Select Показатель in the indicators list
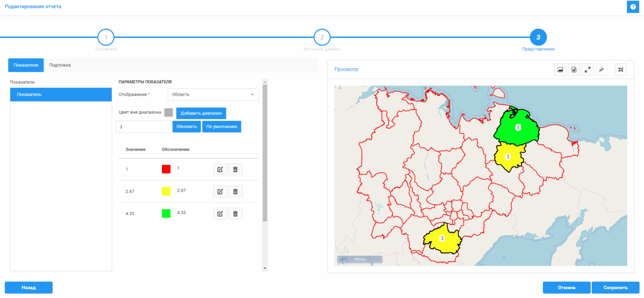The image size is (644, 298). [x=61, y=95]
